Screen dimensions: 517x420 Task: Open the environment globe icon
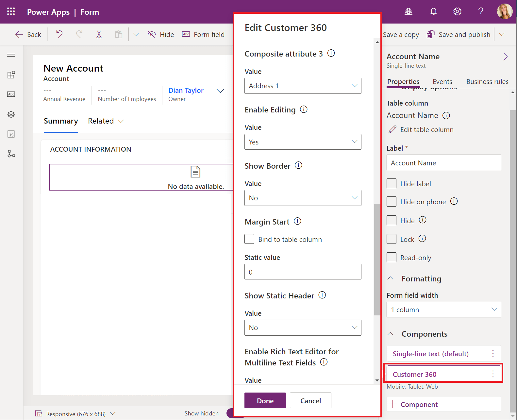409,12
